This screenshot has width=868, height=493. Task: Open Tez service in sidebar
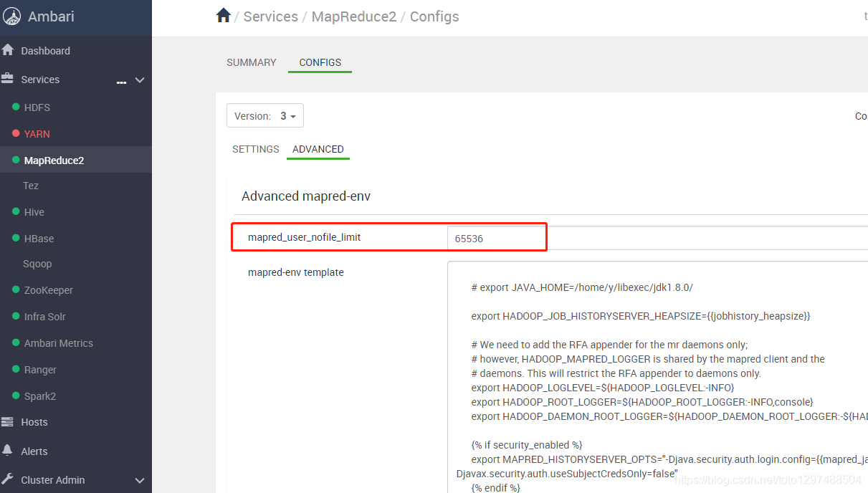click(31, 186)
